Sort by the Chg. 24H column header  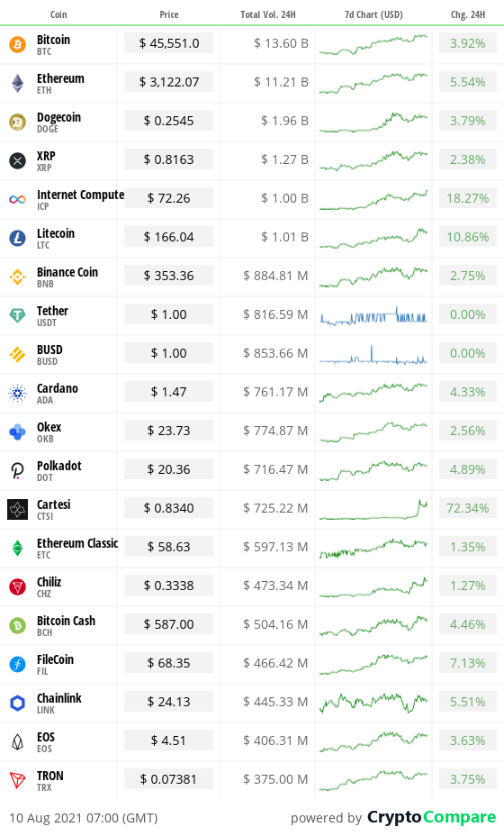[468, 14]
